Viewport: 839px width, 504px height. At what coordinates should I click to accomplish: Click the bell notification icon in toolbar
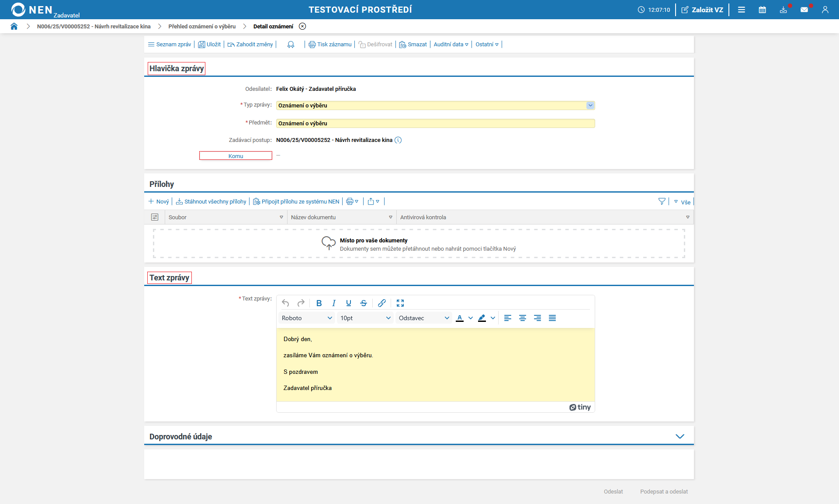point(291,45)
